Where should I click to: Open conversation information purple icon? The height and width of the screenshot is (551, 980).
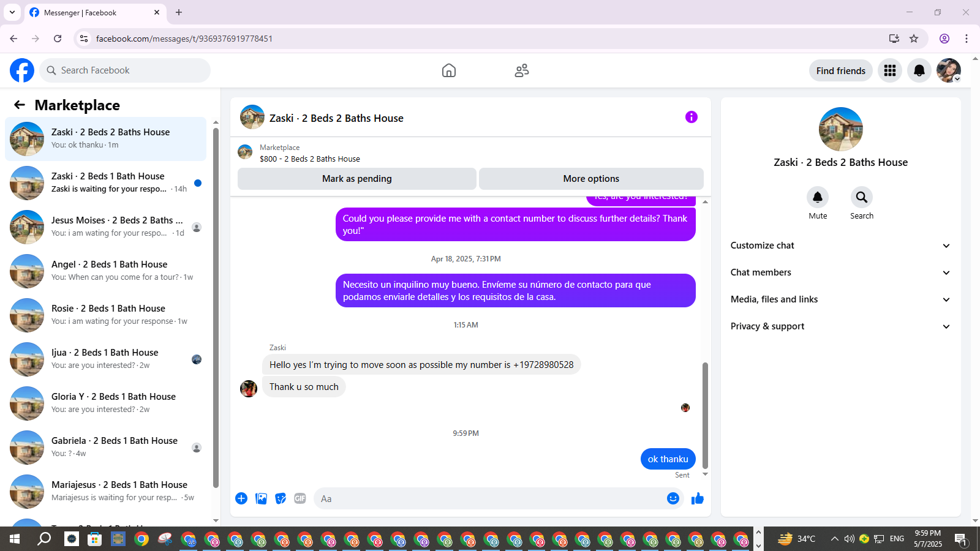(692, 117)
